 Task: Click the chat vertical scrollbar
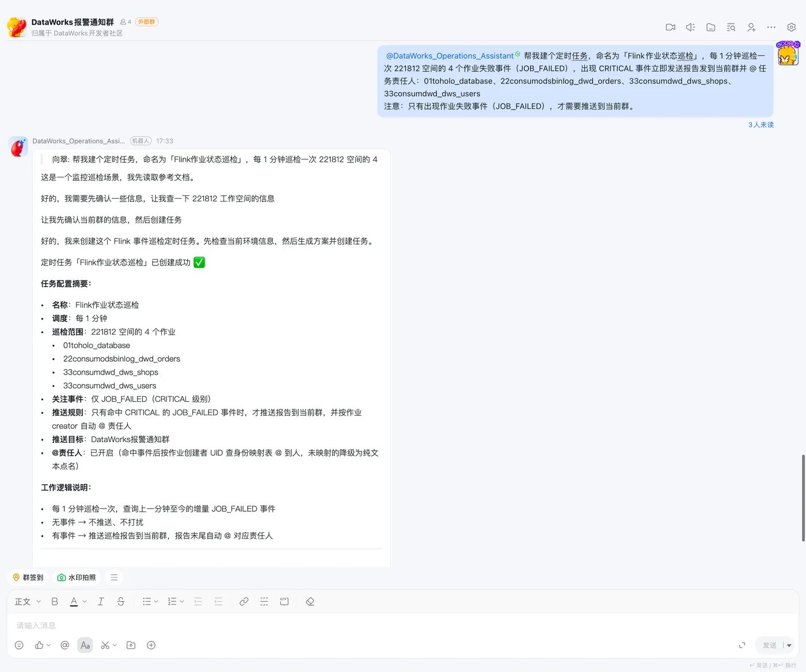[x=803, y=498]
